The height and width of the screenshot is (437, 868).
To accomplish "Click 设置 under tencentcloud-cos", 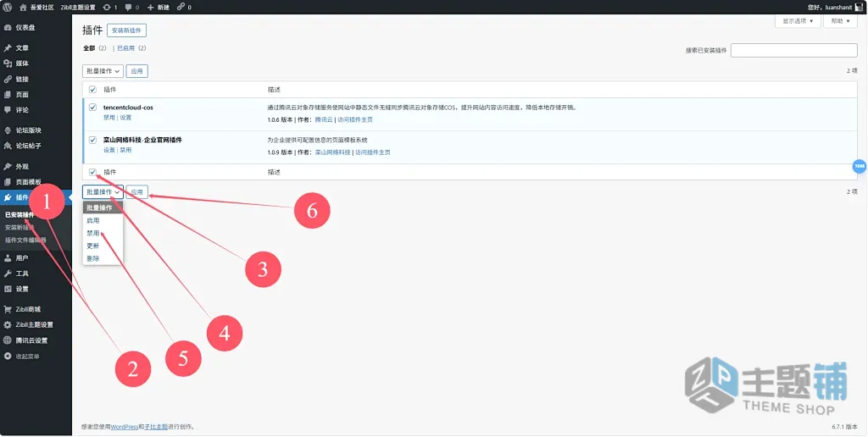I will tap(126, 118).
